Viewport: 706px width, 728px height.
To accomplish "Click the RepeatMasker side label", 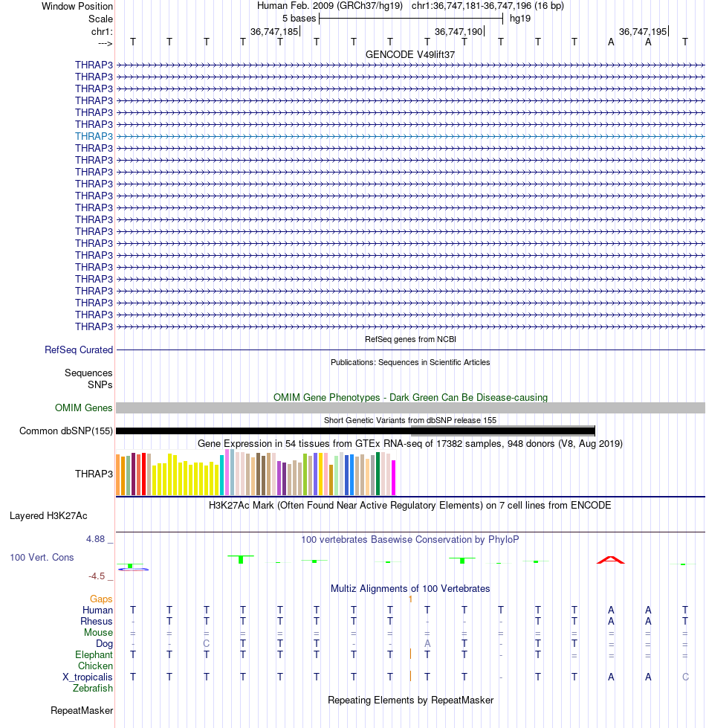I will [x=82, y=711].
